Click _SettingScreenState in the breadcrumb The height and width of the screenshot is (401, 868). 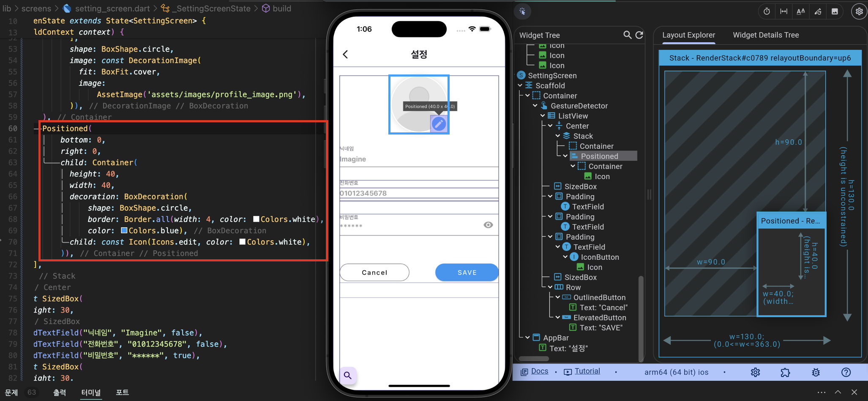pyautogui.click(x=211, y=8)
